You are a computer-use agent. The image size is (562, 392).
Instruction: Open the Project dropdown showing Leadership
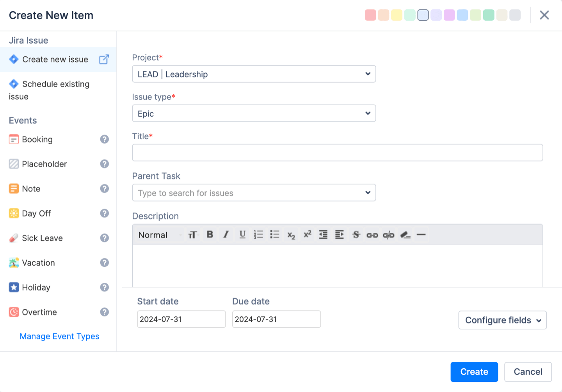(x=254, y=74)
